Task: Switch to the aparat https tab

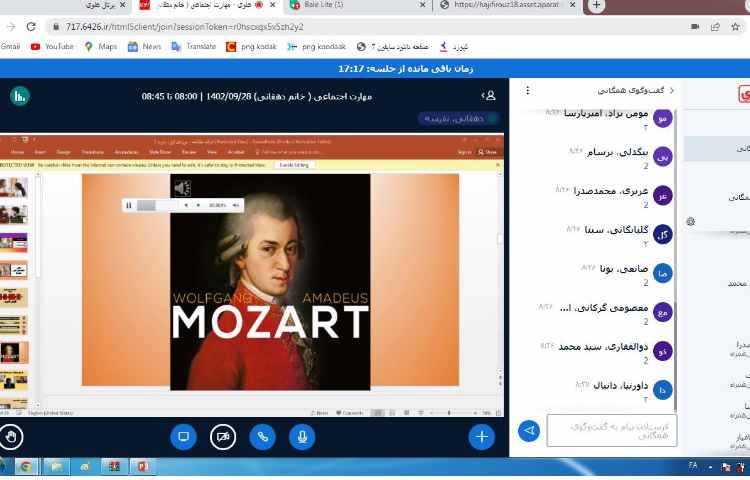Action: click(505, 6)
